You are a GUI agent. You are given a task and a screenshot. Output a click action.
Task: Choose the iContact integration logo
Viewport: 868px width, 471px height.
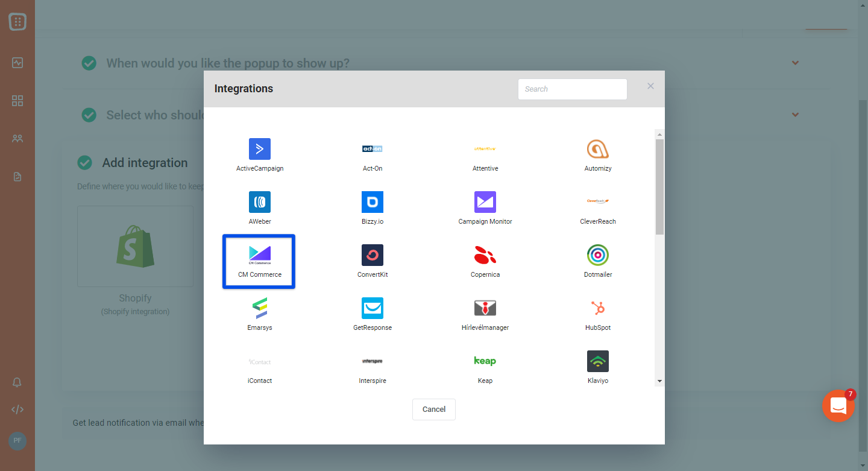260,362
